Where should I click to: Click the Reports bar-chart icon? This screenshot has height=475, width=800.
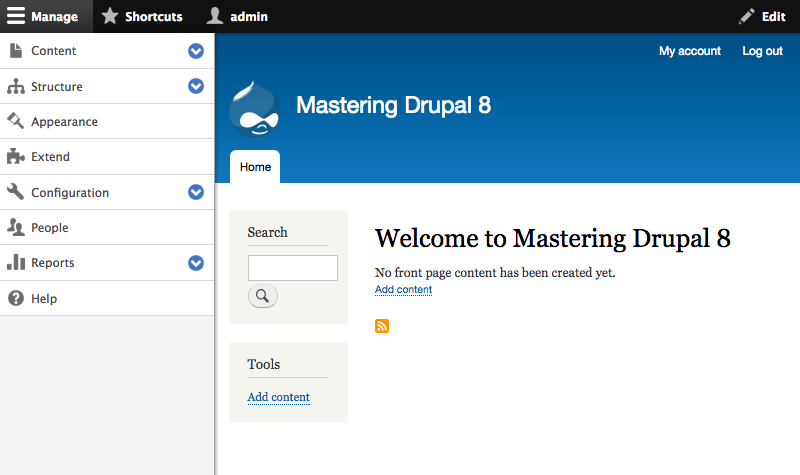pyautogui.click(x=16, y=262)
